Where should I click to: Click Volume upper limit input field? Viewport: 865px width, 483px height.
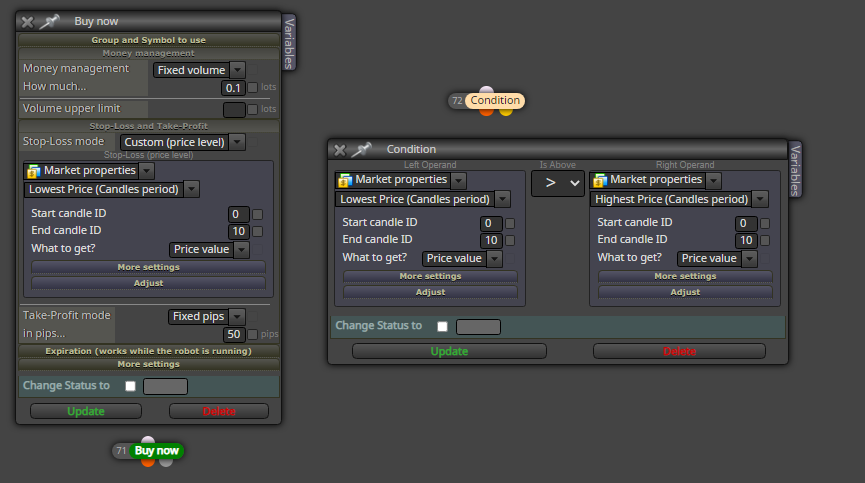(x=234, y=110)
